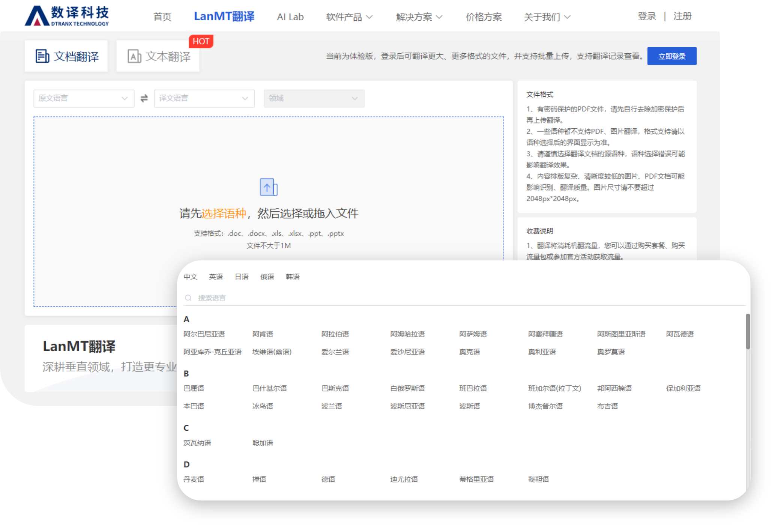Open the AI Lab nav item
This screenshot has height=532, width=778.
(x=290, y=17)
